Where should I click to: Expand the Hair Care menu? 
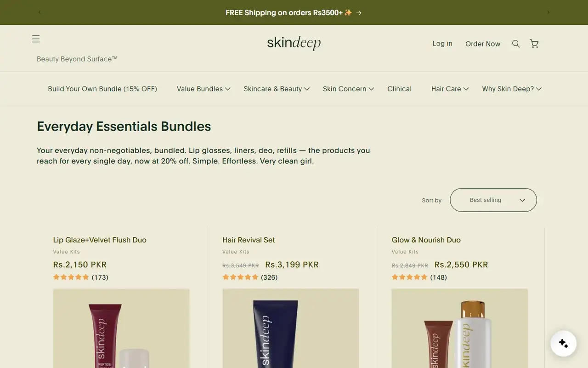(x=450, y=89)
